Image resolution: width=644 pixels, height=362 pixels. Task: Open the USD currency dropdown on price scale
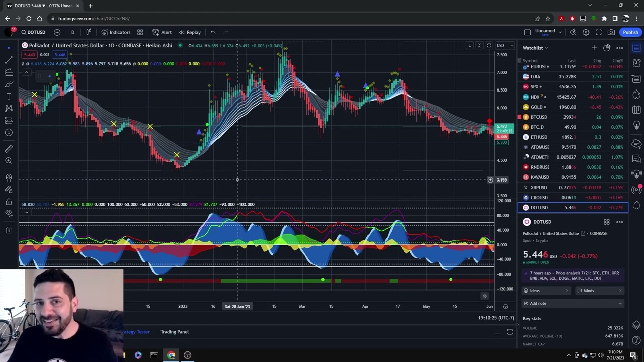point(505,46)
